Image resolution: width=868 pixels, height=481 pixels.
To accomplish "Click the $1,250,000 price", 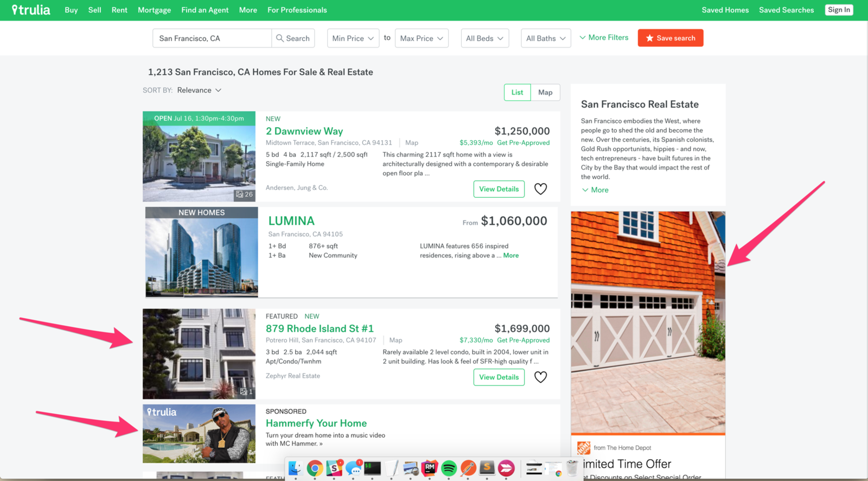I will click(522, 131).
